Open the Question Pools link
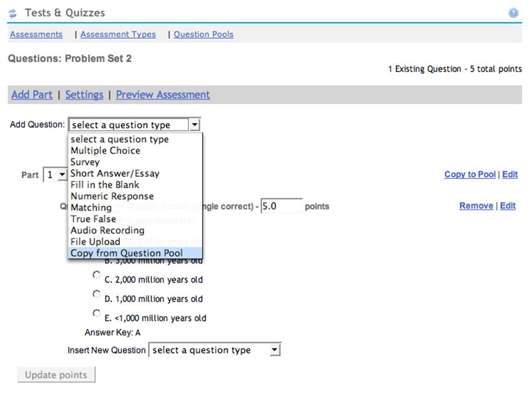Screen dimensions: 532x399 [203, 34]
